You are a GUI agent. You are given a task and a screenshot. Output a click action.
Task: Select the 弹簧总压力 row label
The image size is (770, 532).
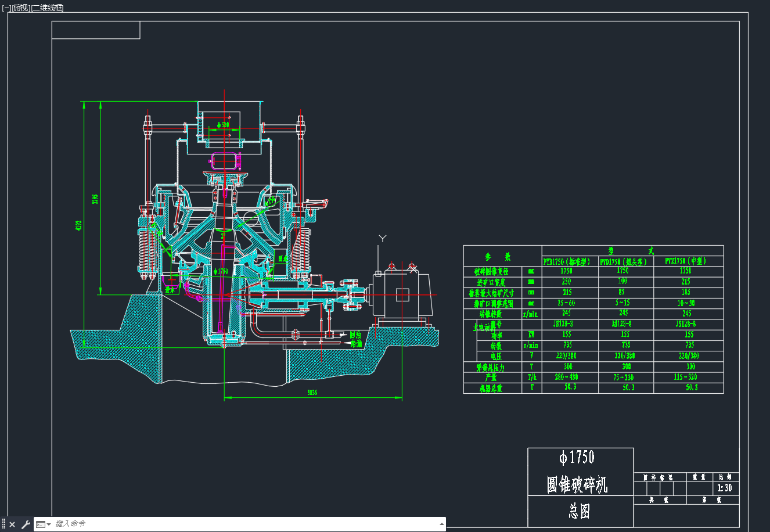[491, 367]
